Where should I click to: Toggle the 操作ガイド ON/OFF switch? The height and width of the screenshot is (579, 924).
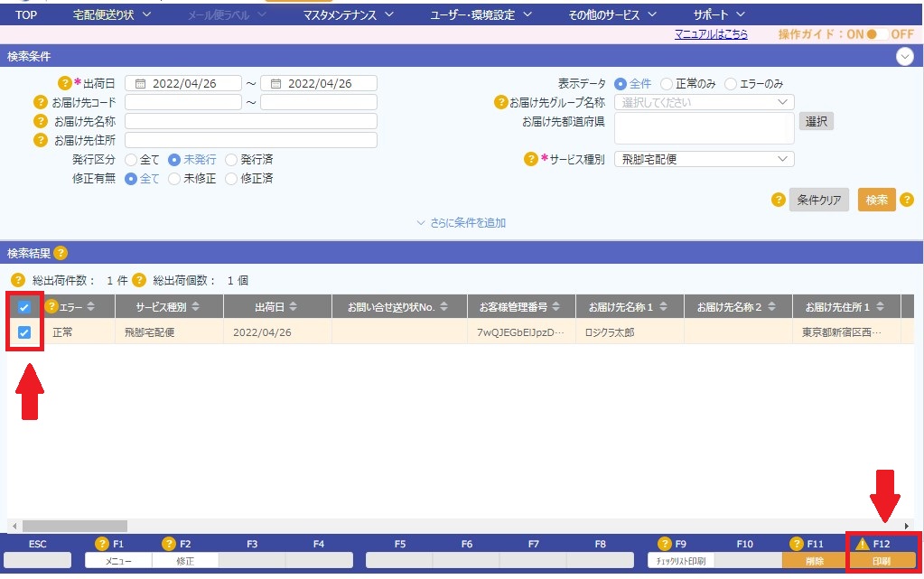point(873,34)
